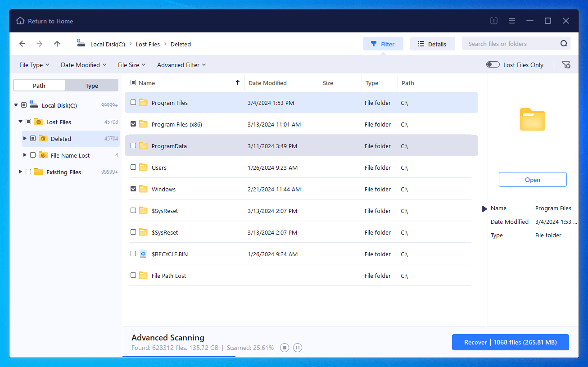This screenshot has height=367, width=588.
Task: Check the Users folder checkbox
Action: click(x=133, y=168)
